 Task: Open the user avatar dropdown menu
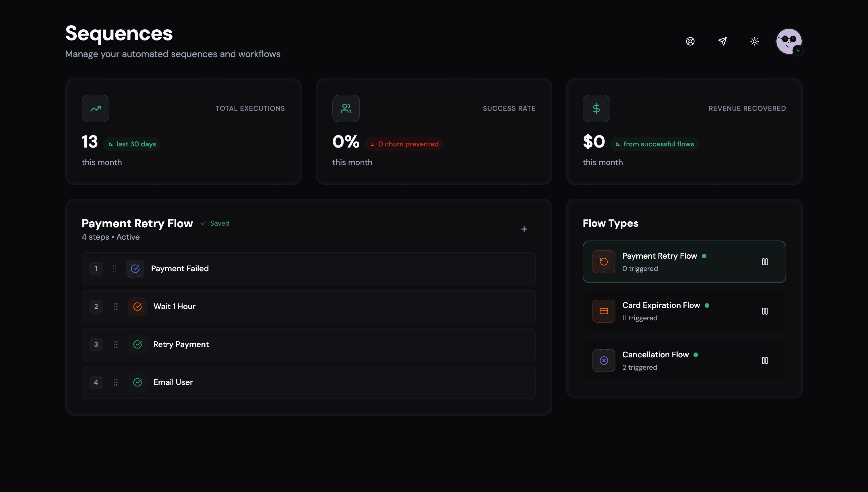point(789,42)
